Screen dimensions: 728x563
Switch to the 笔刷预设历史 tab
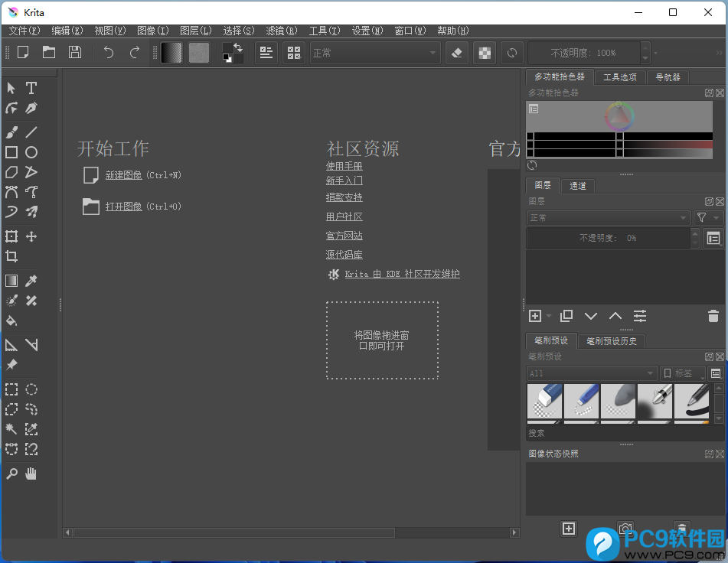(612, 341)
